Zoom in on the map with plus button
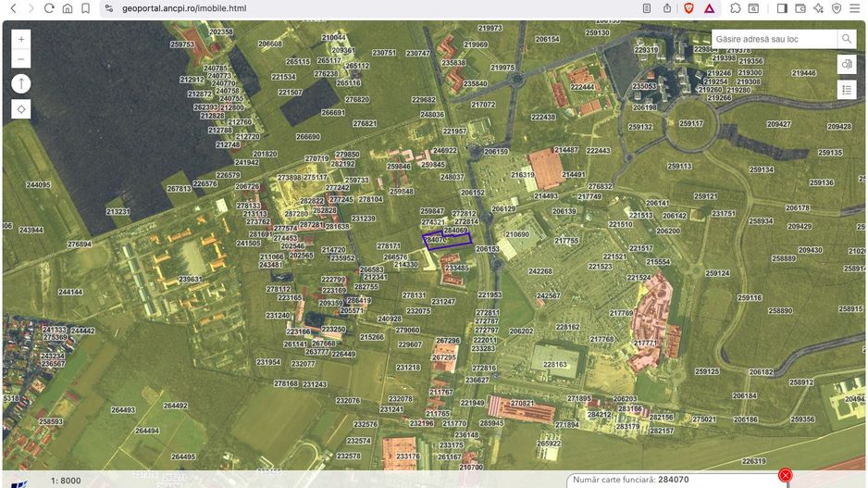The width and height of the screenshot is (868, 488). (x=21, y=39)
